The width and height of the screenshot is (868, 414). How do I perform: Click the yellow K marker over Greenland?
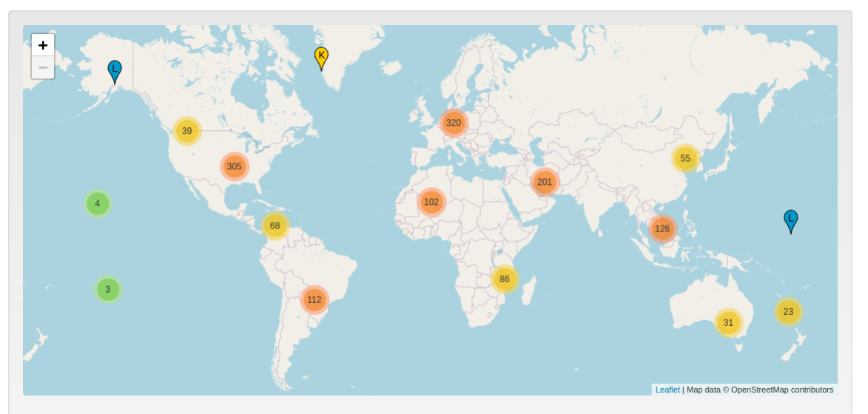tap(321, 57)
